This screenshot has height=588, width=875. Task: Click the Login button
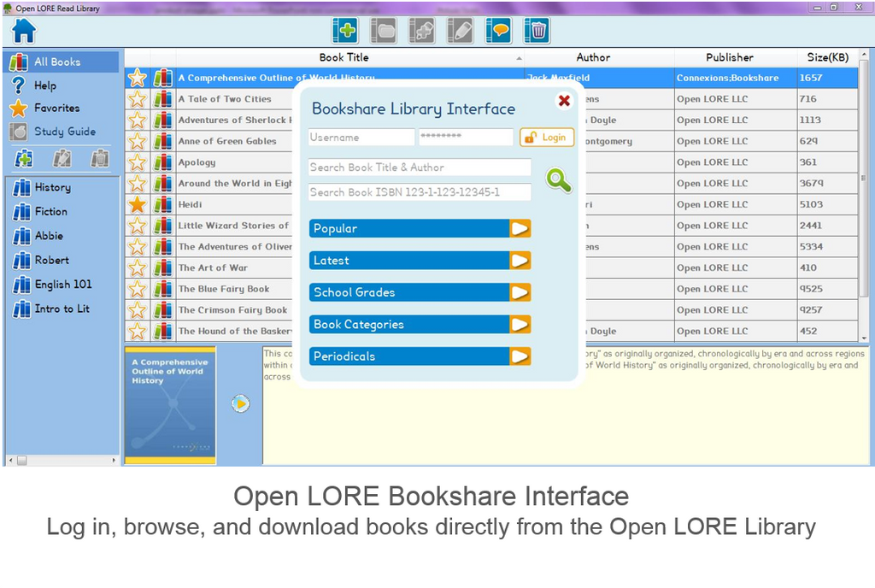tap(547, 138)
